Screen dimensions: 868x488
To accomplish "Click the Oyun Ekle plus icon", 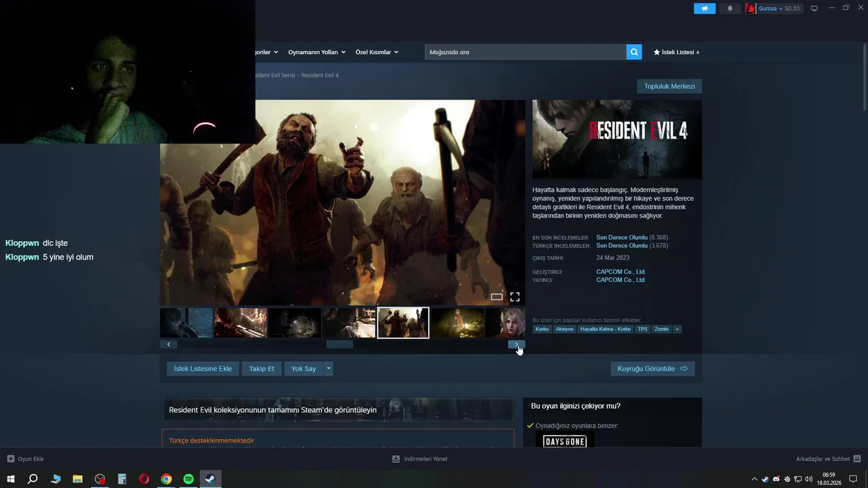I will coord(10,459).
